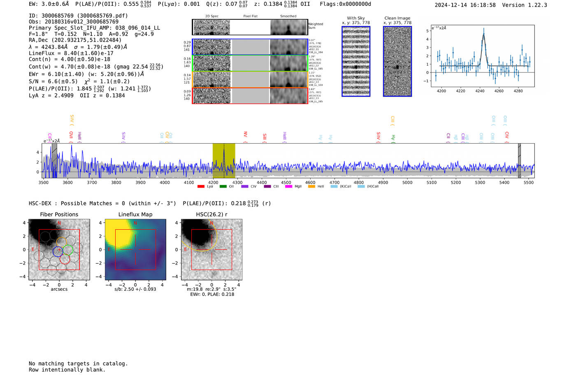This screenshot has height=392, width=576.
Task: Click the blue-bordered 2D fiber spectrum row
Action: click(x=250, y=47)
